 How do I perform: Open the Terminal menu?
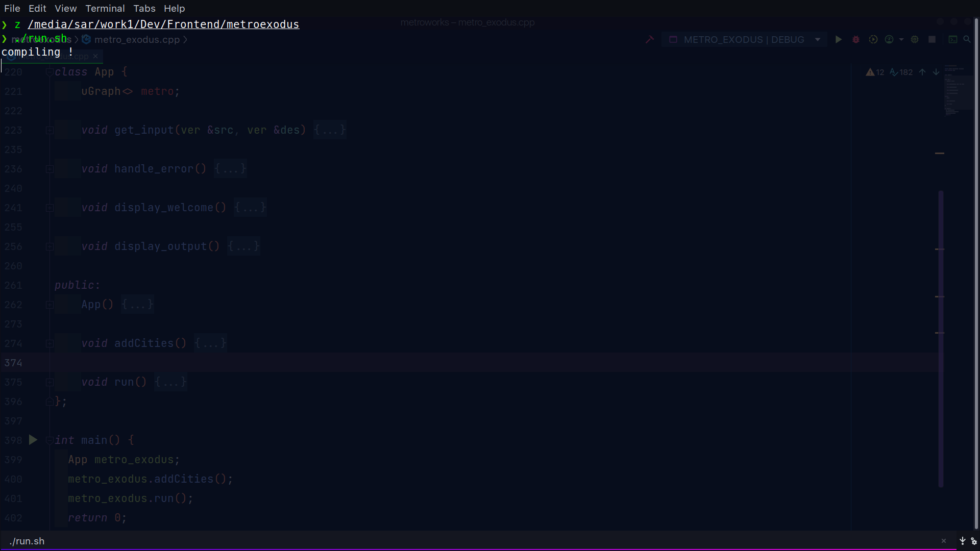(x=105, y=9)
